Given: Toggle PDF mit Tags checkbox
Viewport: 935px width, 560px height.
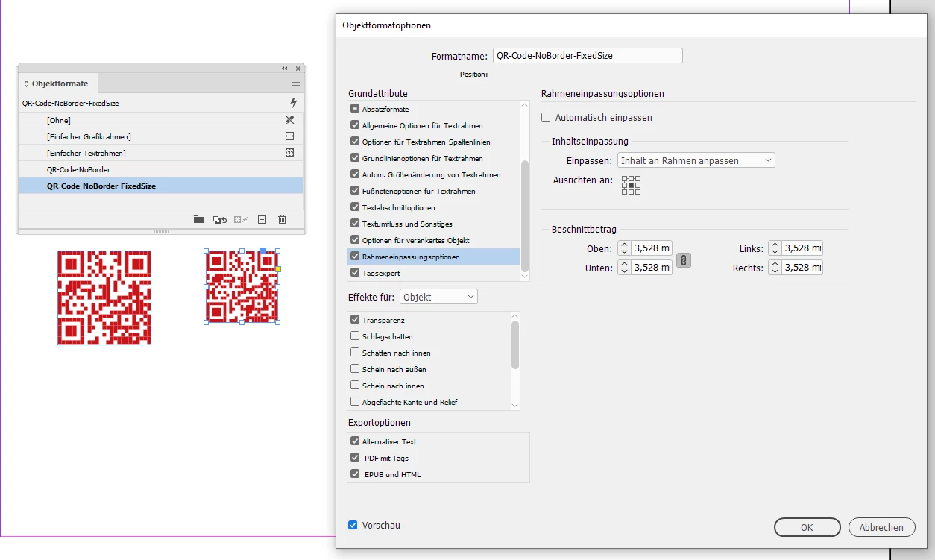Looking at the screenshot, I should (x=355, y=458).
